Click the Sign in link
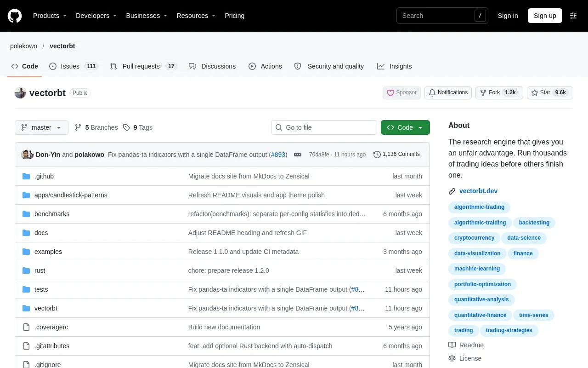 coord(508,16)
